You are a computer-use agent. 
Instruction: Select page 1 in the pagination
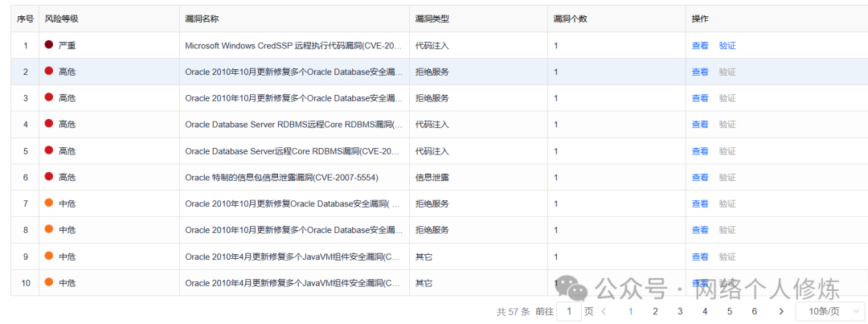pos(630,311)
